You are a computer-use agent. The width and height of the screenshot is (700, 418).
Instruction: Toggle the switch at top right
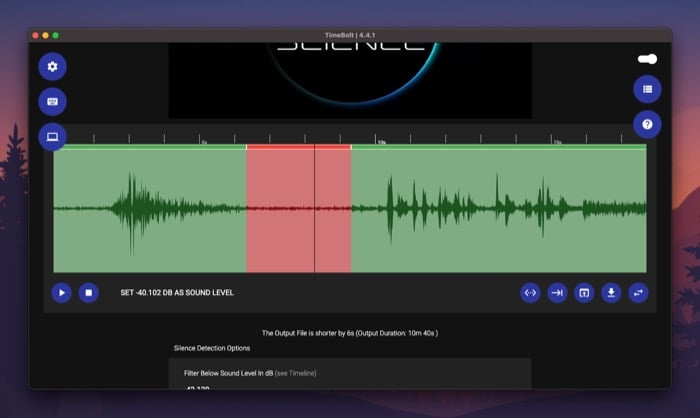point(647,59)
